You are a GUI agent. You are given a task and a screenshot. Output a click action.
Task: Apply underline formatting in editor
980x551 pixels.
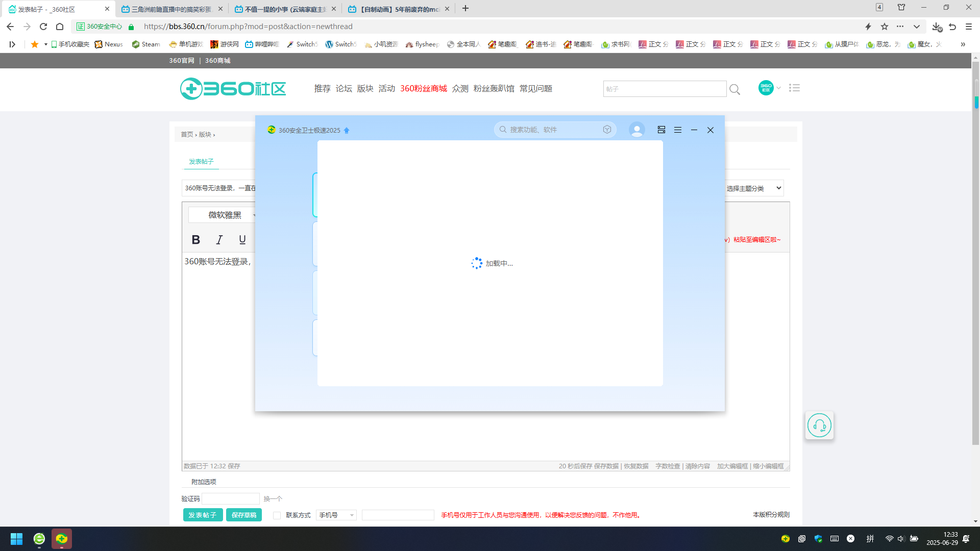tap(242, 240)
